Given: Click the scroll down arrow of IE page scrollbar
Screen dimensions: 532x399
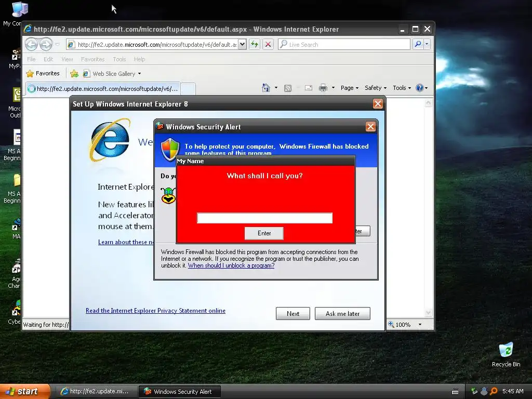Looking at the screenshot, I should [x=428, y=312].
